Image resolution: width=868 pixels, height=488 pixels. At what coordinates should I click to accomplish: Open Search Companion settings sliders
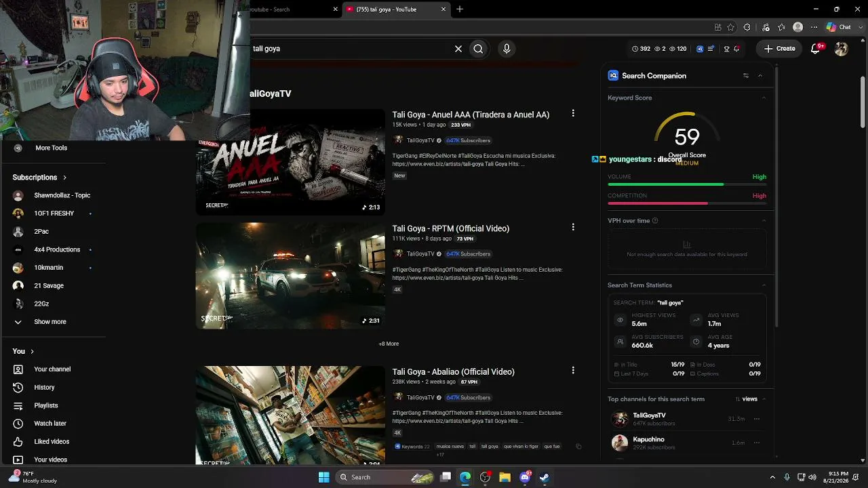click(746, 76)
